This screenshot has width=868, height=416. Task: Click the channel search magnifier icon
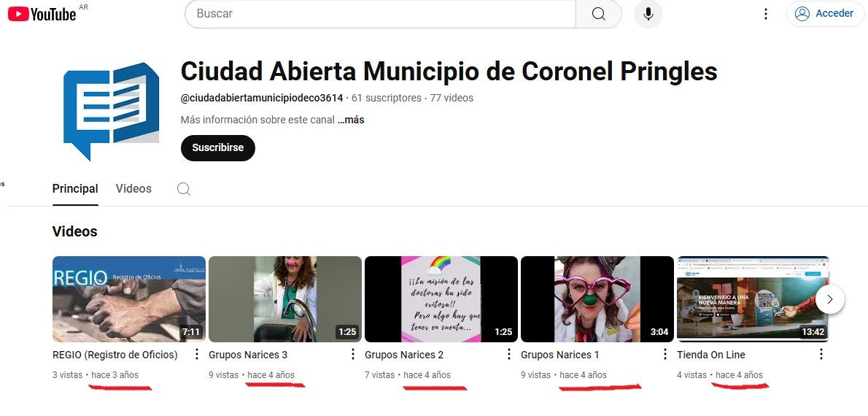point(184,189)
